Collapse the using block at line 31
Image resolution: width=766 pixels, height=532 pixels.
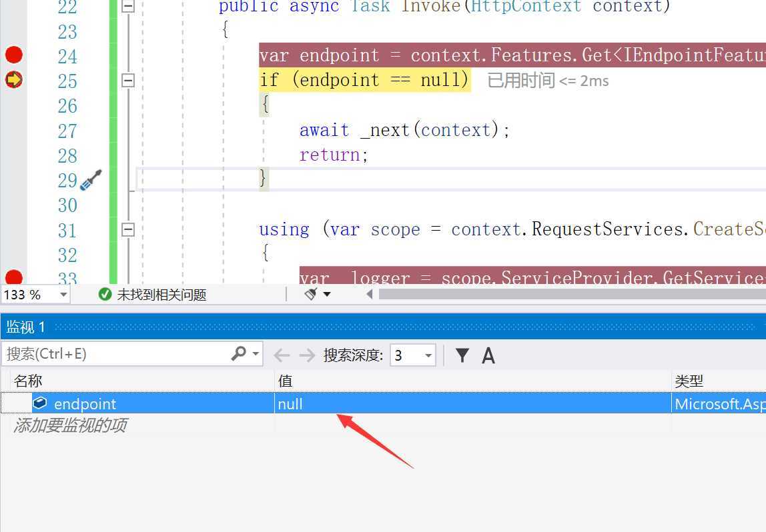(128, 229)
